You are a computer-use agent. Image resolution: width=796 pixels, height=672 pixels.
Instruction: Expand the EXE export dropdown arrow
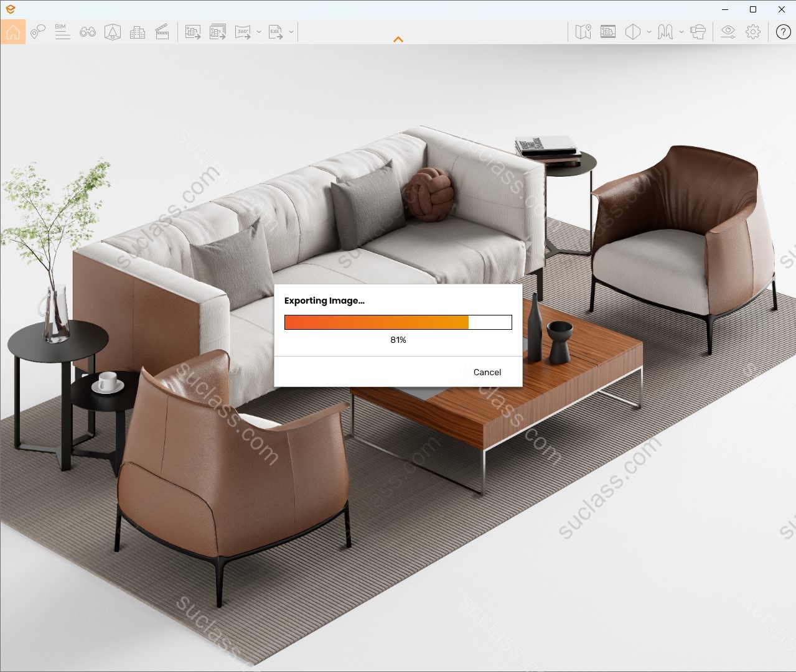click(x=291, y=32)
